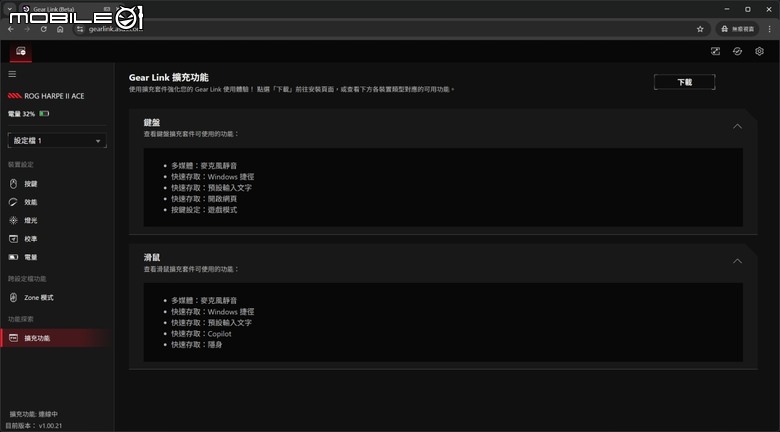This screenshot has width=780, height=432.
Task: Click the battery icon next to 電量 32%
Action: 44,114
